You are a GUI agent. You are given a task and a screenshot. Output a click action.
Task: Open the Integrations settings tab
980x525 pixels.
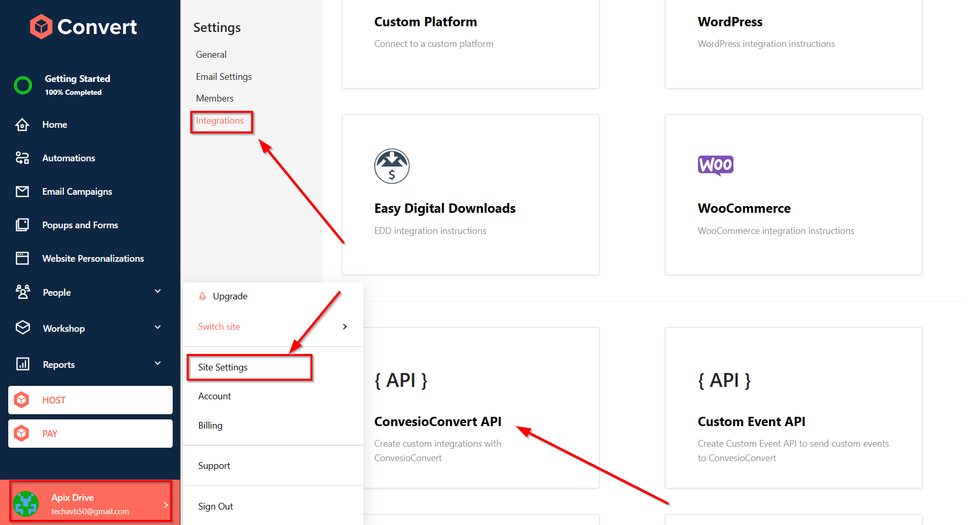[220, 121]
